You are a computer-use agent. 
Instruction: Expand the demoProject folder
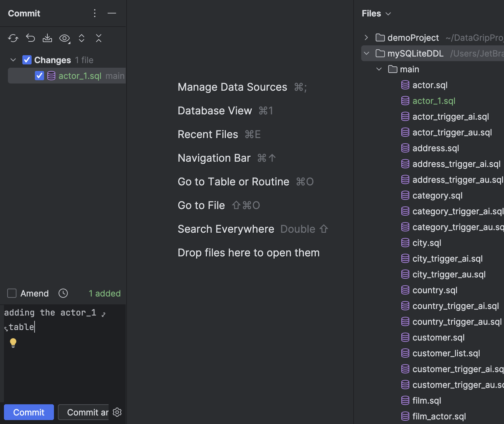coord(366,37)
